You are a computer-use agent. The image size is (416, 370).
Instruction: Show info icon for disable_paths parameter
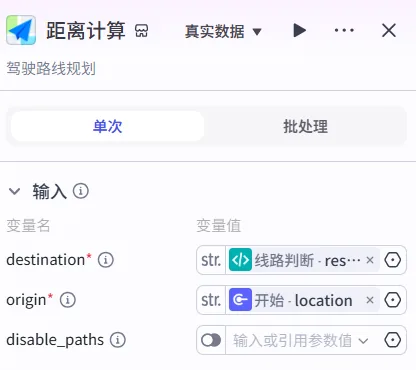pyautogui.click(x=118, y=340)
